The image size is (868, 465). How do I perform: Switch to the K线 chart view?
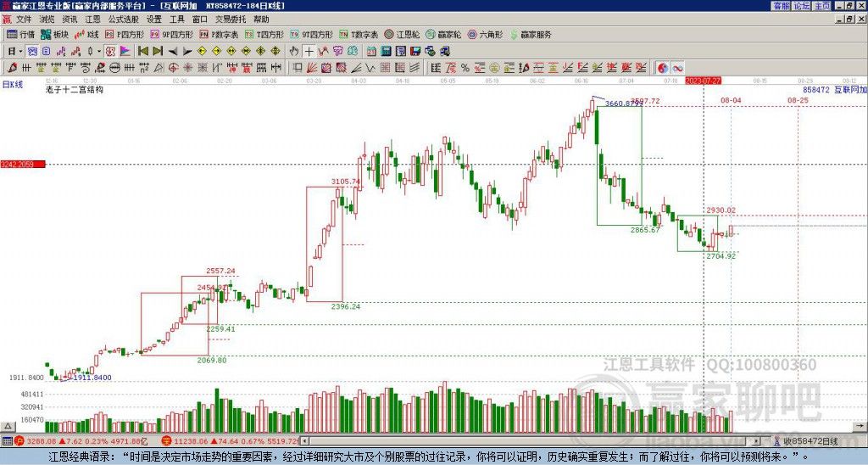[x=87, y=35]
